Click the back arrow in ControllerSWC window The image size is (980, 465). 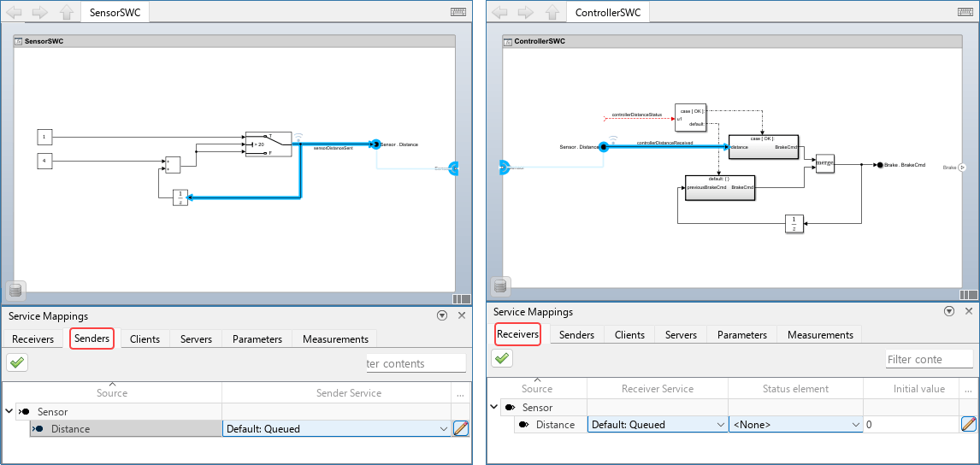coord(501,12)
